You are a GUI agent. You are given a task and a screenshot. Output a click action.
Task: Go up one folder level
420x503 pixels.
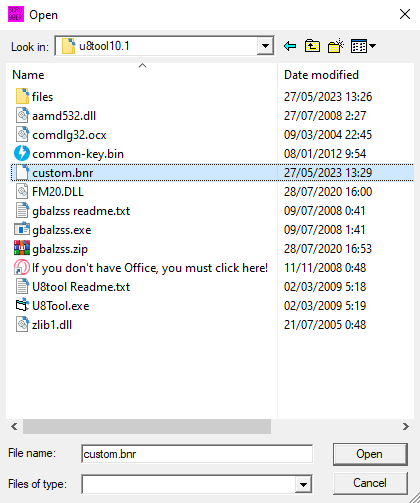pyautogui.click(x=312, y=46)
